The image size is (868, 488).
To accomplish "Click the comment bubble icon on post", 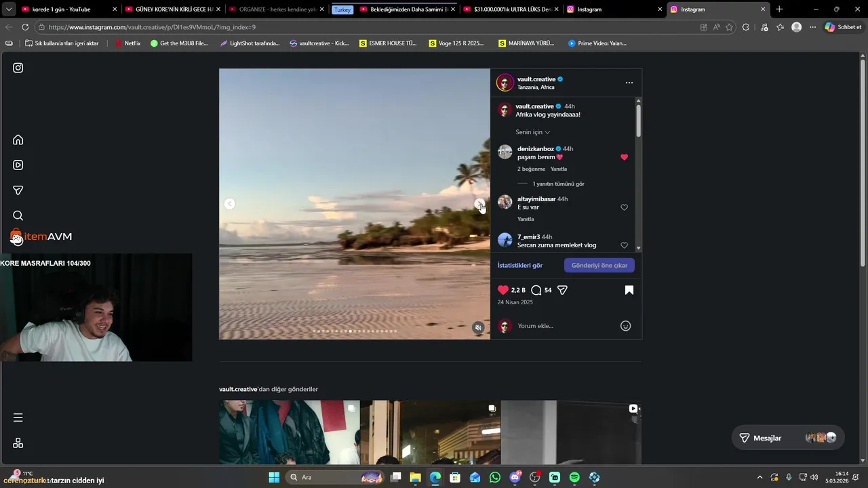I will pyautogui.click(x=536, y=290).
